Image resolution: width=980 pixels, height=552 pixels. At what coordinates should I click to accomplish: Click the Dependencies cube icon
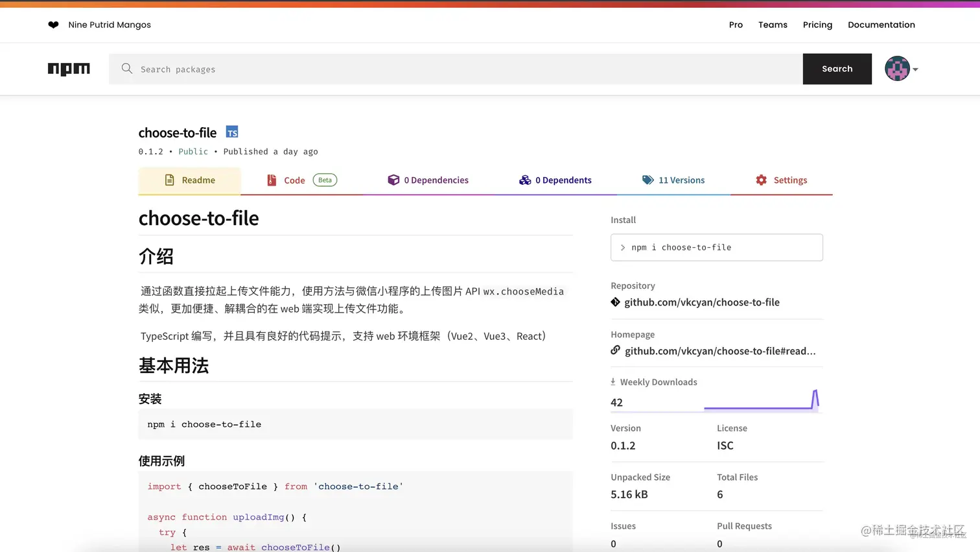(393, 180)
